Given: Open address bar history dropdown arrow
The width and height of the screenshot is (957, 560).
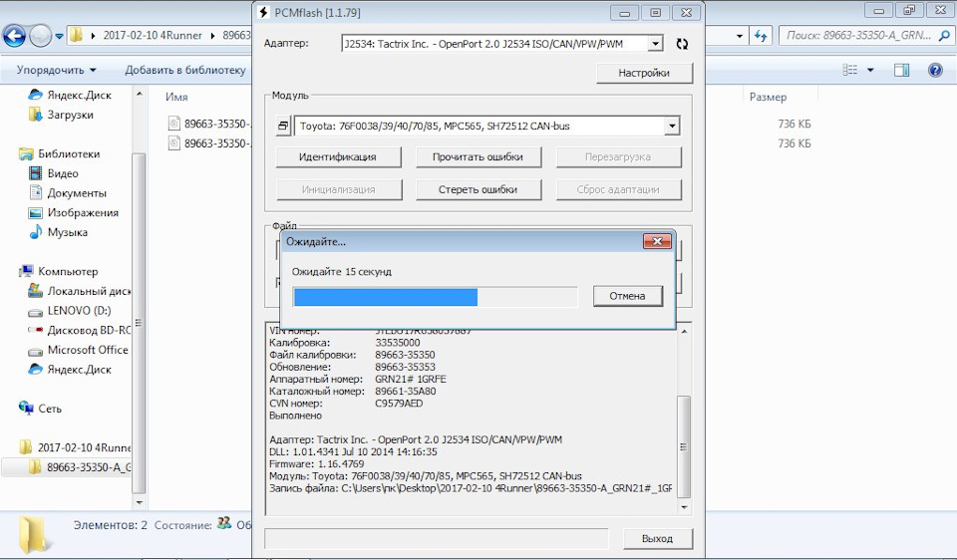Looking at the screenshot, I should [740, 36].
